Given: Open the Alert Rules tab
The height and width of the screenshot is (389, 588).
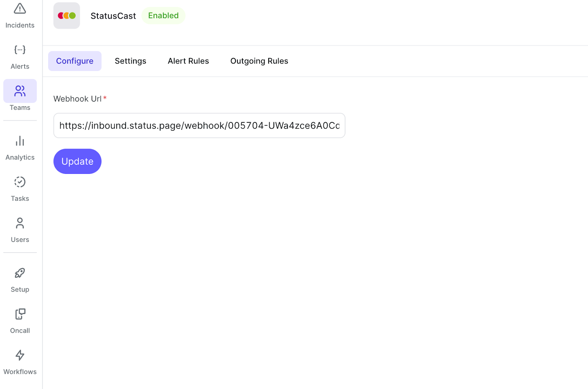Looking at the screenshot, I should tap(188, 61).
